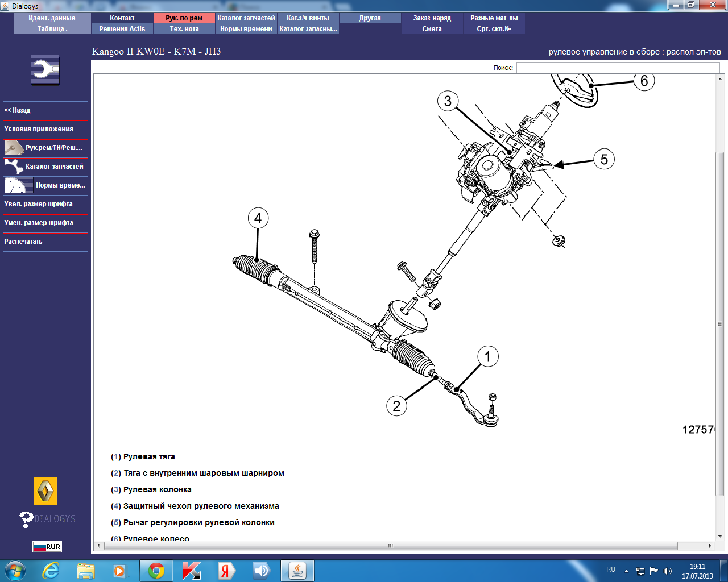The image size is (728, 582).
Task: Click legend line (4) Защитный чехол рулевого механизма
Action: click(195, 506)
